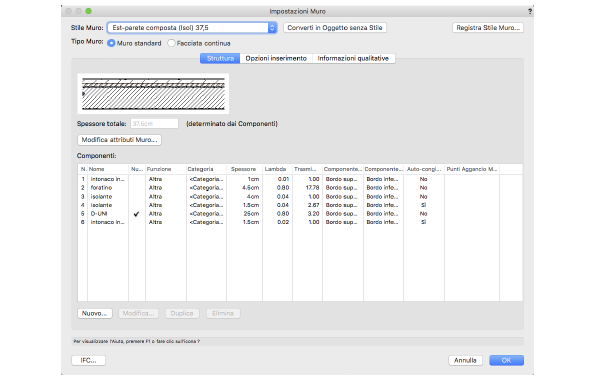Click Annulla to cancel
This screenshot has width=597, height=381.
465,360
